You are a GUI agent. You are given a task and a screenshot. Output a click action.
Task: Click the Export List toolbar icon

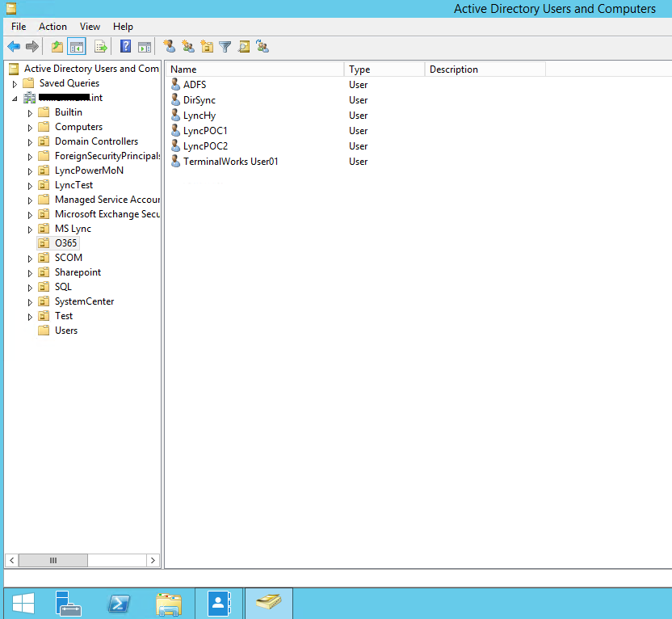coord(101,46)
